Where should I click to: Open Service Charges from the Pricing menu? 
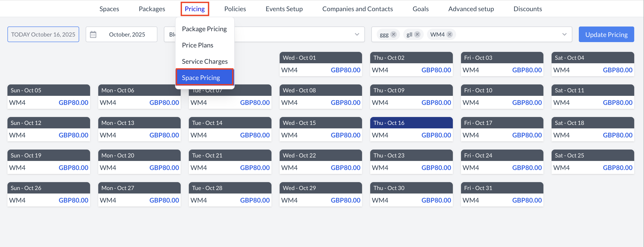[x=204, y=61]
